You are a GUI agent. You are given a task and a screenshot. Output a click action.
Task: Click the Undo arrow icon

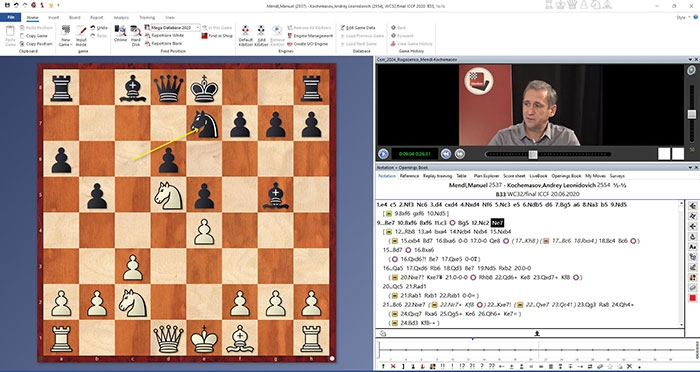click(x=92, y=28)
